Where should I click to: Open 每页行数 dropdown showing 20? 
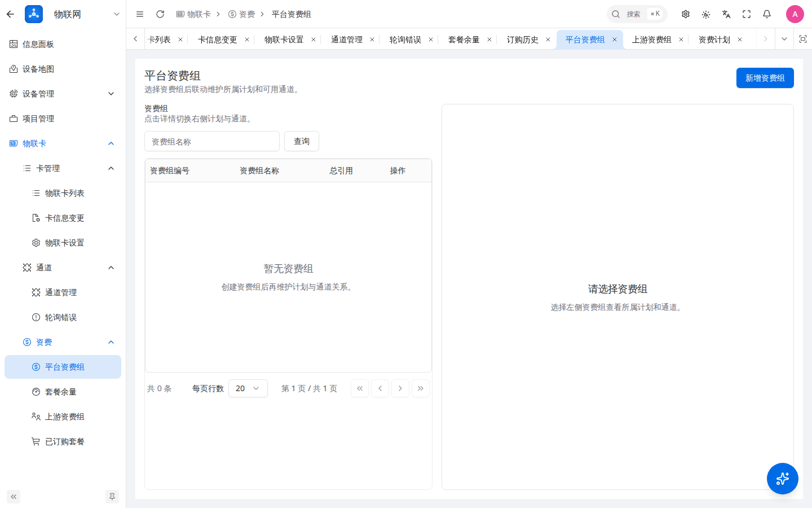pyautogui.click(x=248, y=388)
